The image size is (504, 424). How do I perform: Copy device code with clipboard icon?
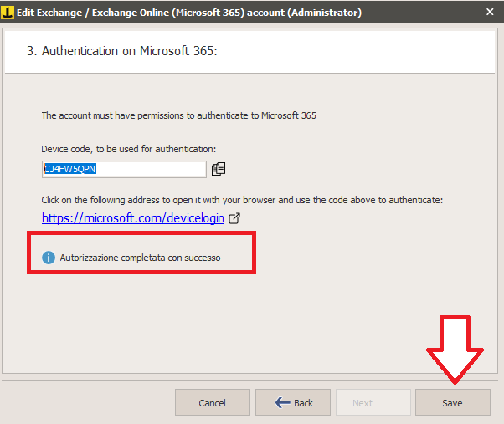point(219,169)
